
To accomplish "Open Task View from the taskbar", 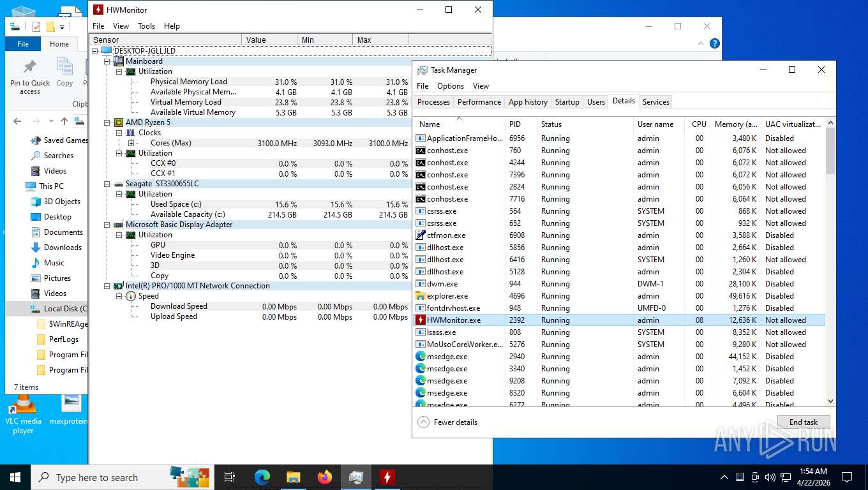I will 230,477.
